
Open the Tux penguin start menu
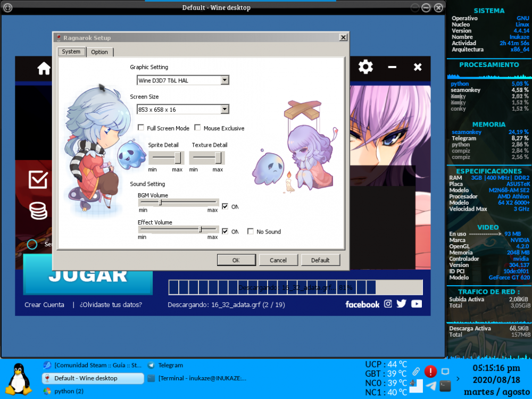click(20, 378)
